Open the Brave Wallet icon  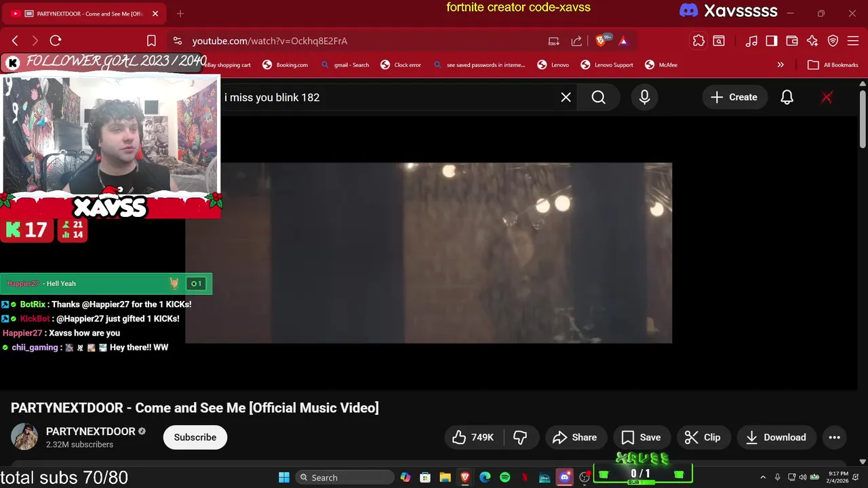point(792,41)
